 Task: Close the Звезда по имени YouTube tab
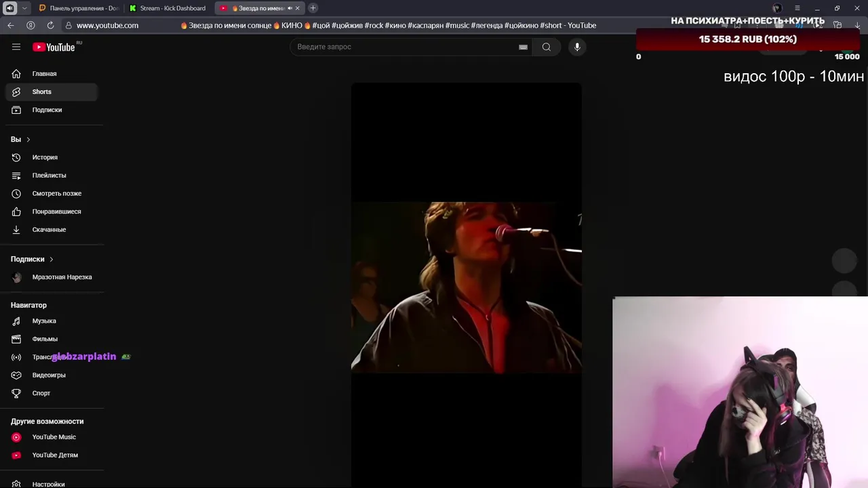tap(297, 8)
